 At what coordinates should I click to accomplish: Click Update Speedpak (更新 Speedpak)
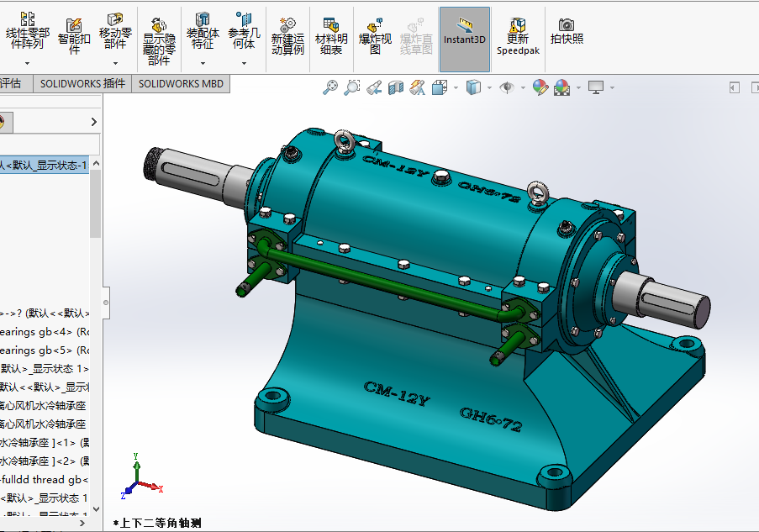pos(518,36)
